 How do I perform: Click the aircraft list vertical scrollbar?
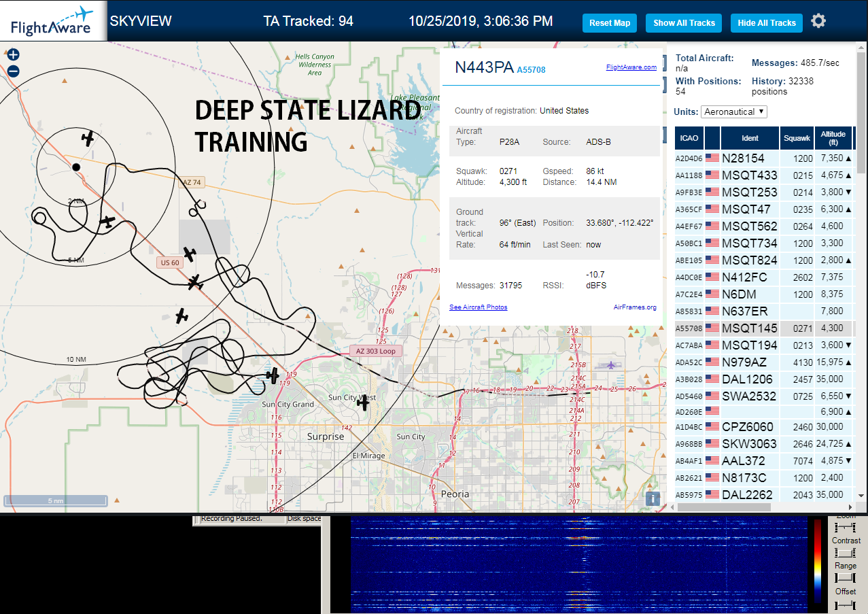point(862,113)
